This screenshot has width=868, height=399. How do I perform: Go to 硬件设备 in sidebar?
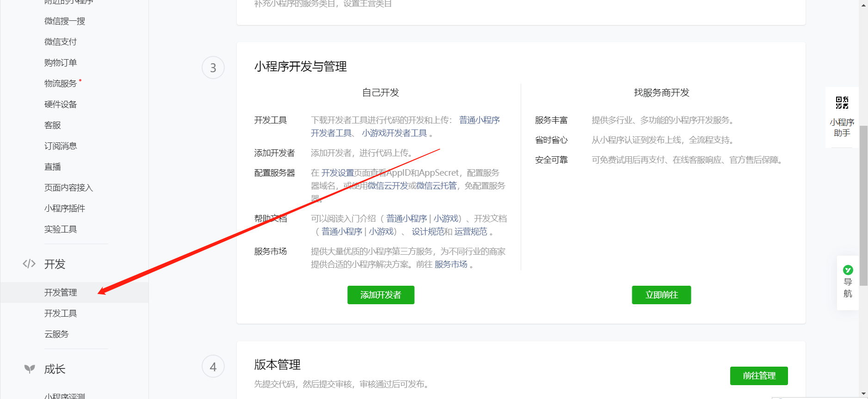pos(61,104)
